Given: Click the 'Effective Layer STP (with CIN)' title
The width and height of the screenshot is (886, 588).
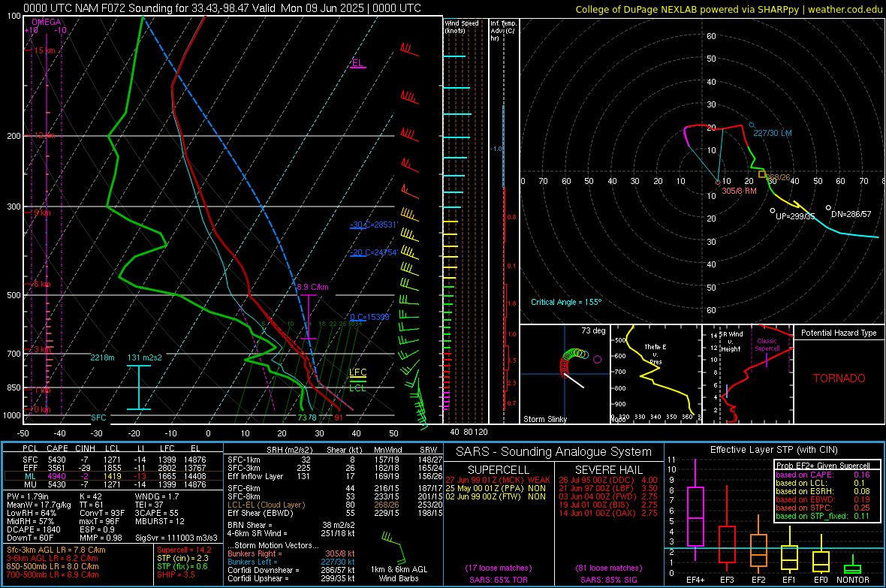Looking at the screenshot, I should point(773,450).
